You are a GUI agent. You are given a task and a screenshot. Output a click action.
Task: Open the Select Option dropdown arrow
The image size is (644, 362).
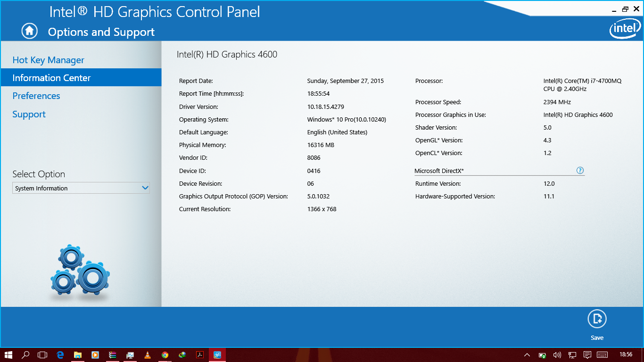pyautogui.click(x=145, y=188)
